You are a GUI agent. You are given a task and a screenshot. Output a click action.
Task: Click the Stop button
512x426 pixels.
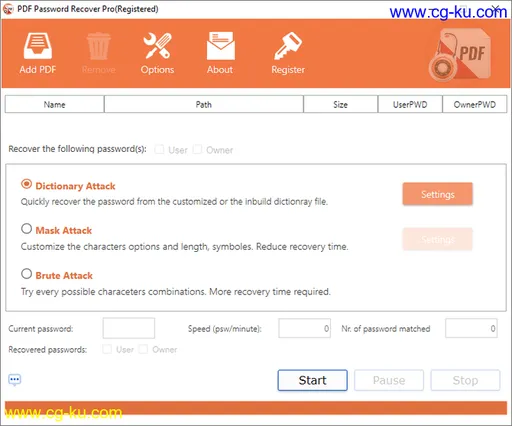pos(465,380)
